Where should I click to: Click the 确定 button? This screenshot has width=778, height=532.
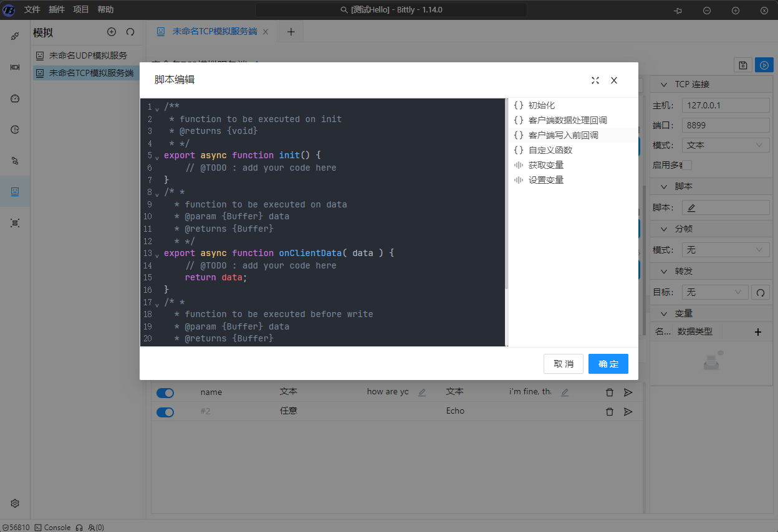[608, 364]
